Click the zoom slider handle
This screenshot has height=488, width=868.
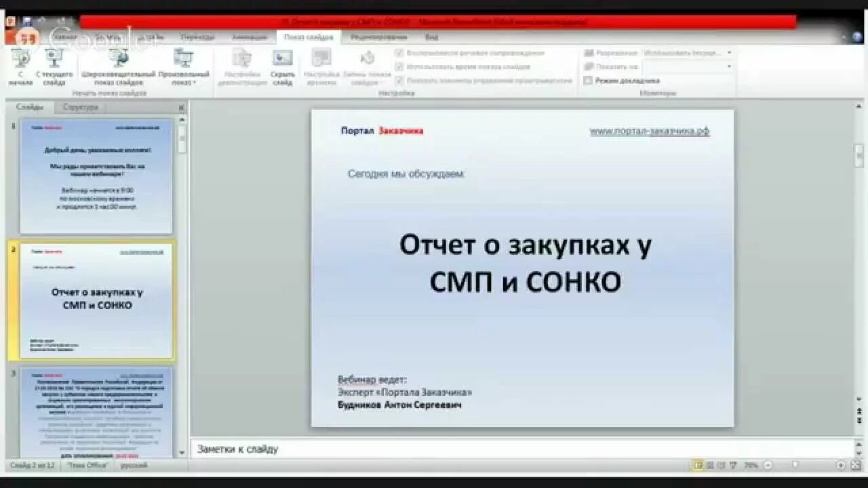click(795, 466)
